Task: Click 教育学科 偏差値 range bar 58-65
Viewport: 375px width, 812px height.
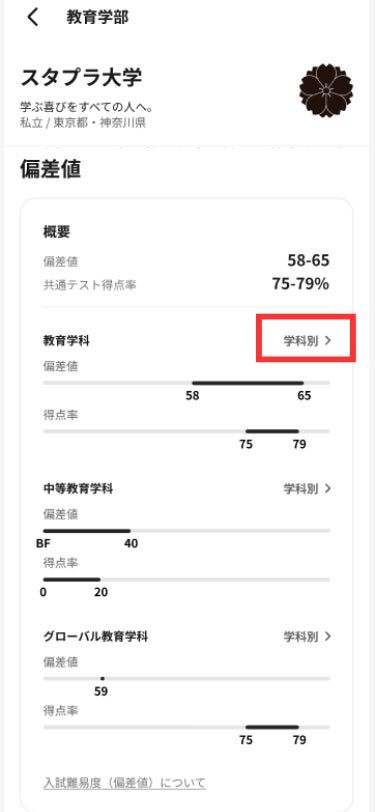Action: (248, 383)
